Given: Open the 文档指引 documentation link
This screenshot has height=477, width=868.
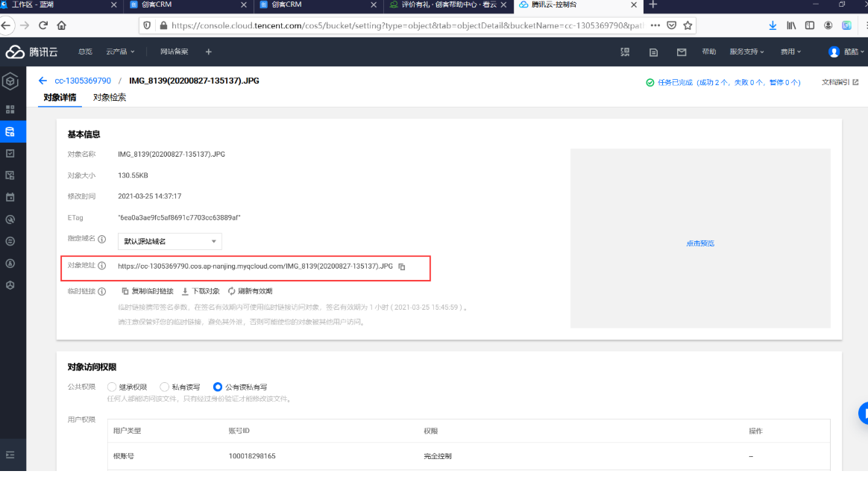Looking at the screenshot, I should click(x=840, y=82).
